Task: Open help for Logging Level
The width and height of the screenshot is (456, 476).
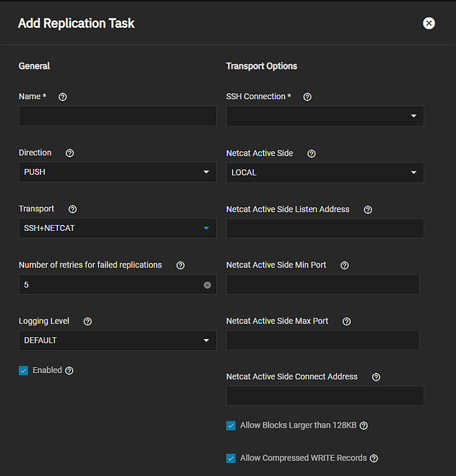Action: [x=88, y=321]
